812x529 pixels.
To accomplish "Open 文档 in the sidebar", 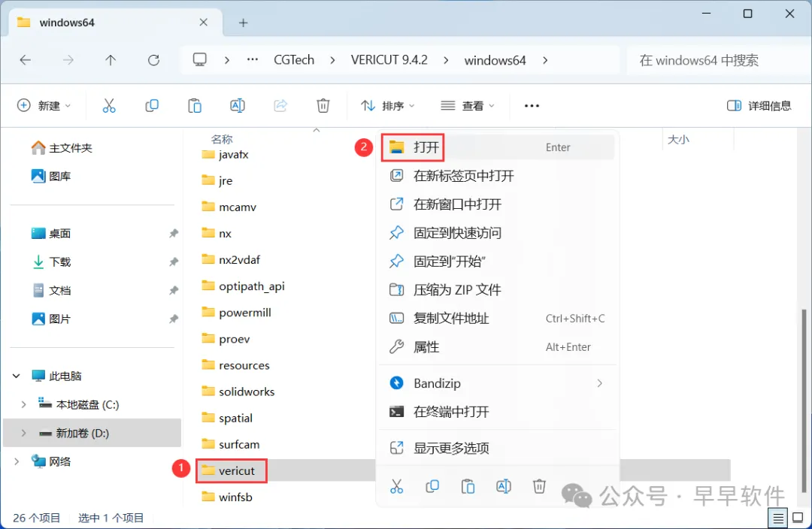I will tap(51, 290).
